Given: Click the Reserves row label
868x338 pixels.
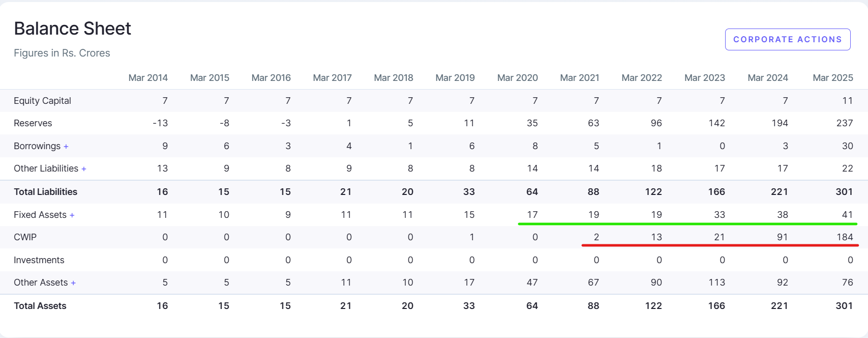Looking at the screenshot, I should click(33, 123).
